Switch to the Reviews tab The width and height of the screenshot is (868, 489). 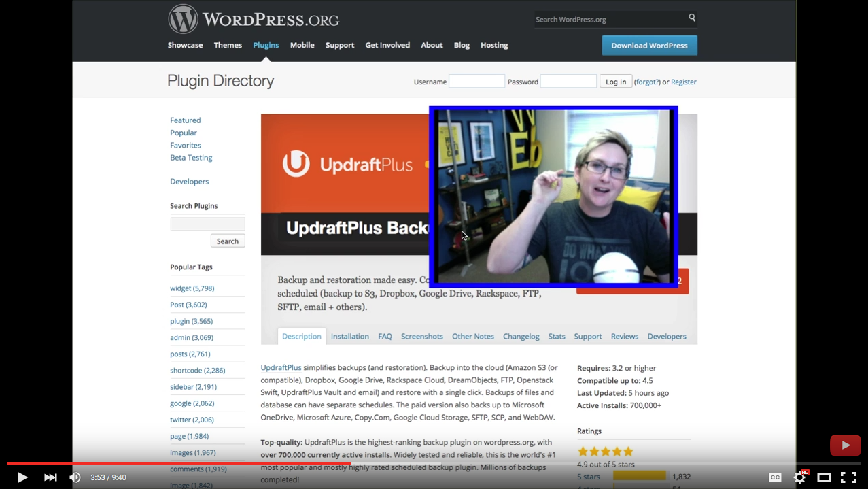625,336
